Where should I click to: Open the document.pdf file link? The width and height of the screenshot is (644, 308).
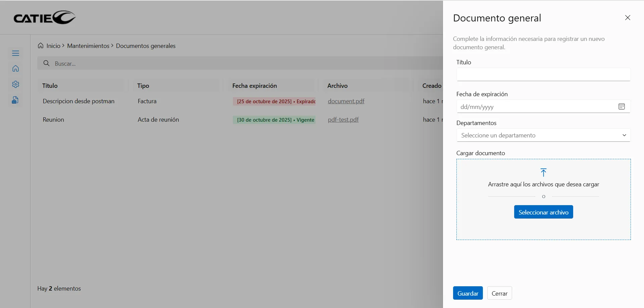(x=346, y=101)
